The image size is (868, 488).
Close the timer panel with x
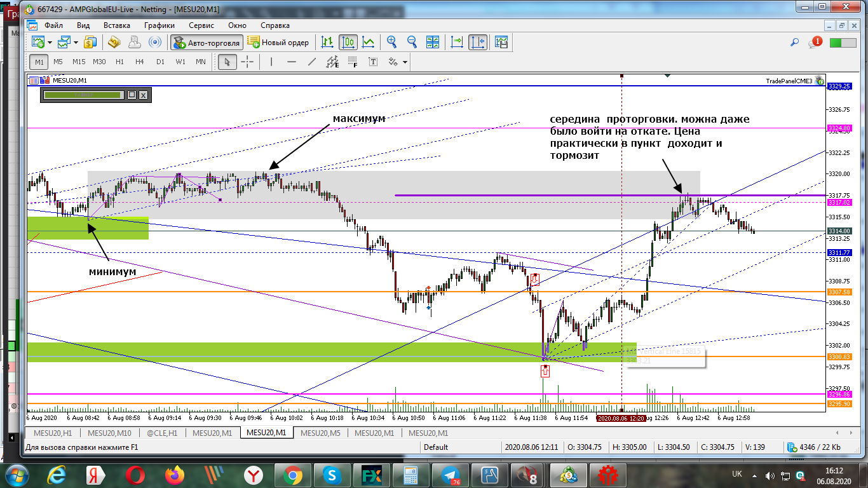[143, 95]
